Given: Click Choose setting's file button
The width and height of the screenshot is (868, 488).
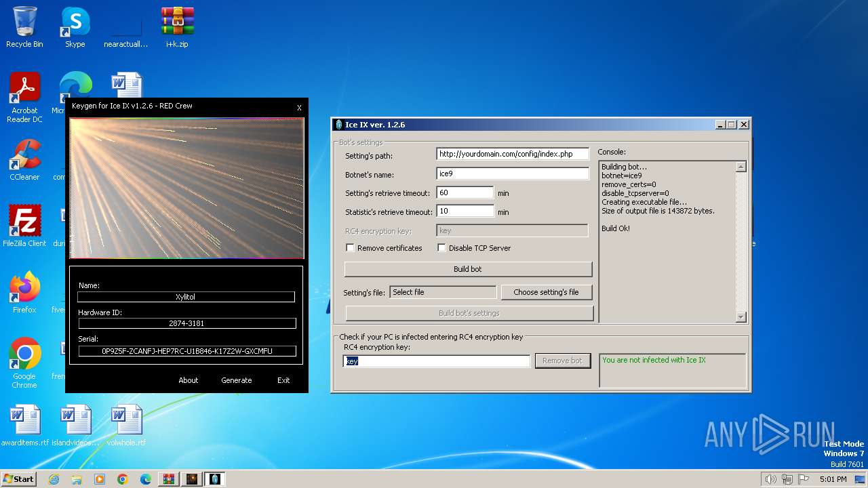Looking at the screenshot, I should pos(546,292).
